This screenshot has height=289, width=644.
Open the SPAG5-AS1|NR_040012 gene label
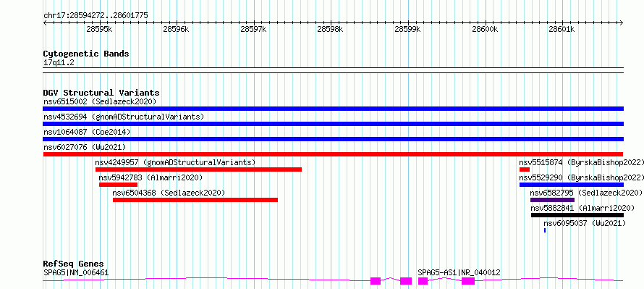[x=459, y=272]
